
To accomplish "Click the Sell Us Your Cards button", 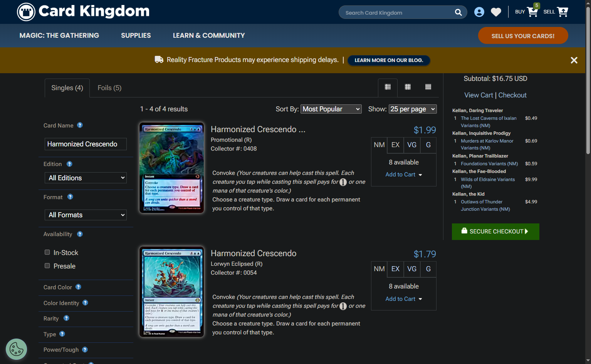I will click(x=523, y=36).
